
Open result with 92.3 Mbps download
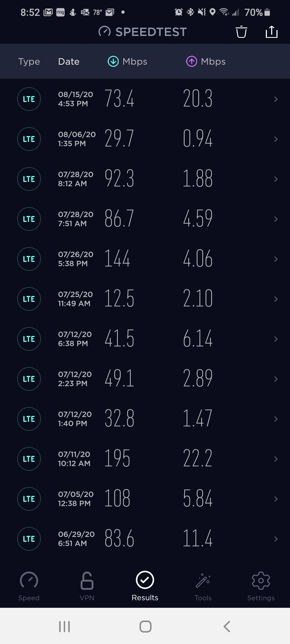click(145, 179)
